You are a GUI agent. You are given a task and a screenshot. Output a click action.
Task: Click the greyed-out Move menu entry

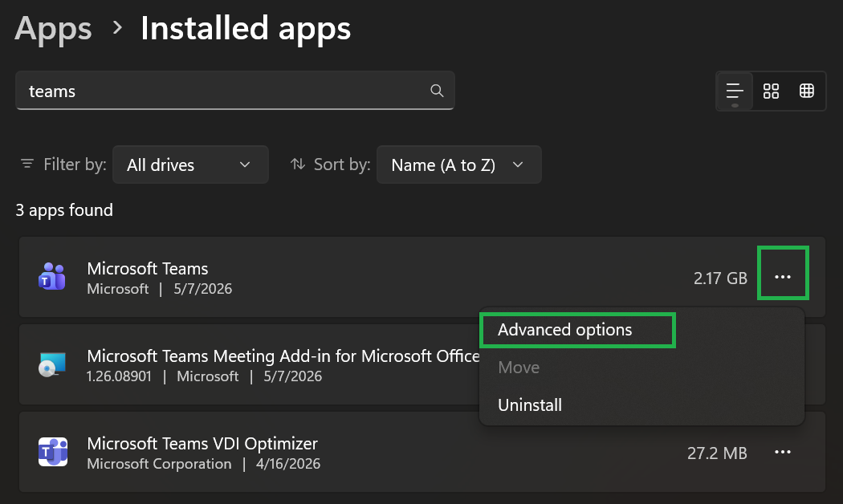[x=519, y=368]
